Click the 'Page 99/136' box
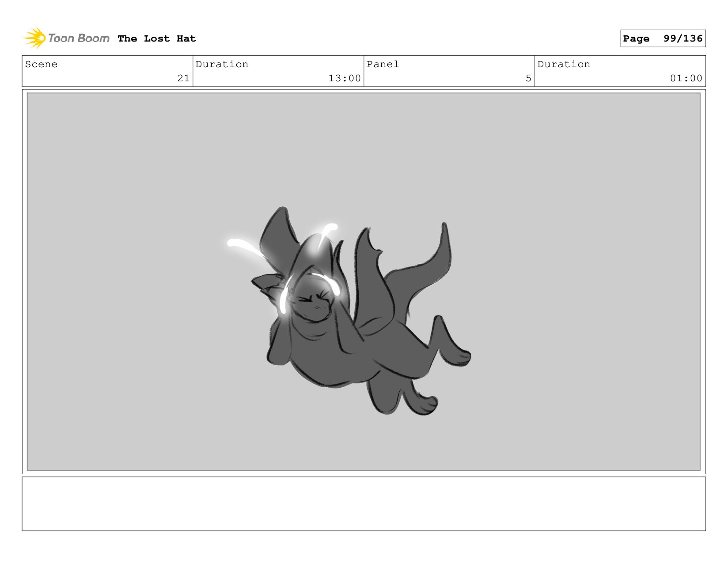Screen dimensions: 728x564 [663, 38]
